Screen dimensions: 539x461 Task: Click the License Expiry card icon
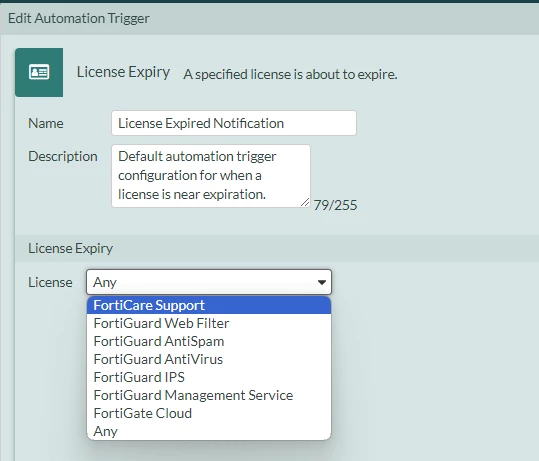pos(39,72)
